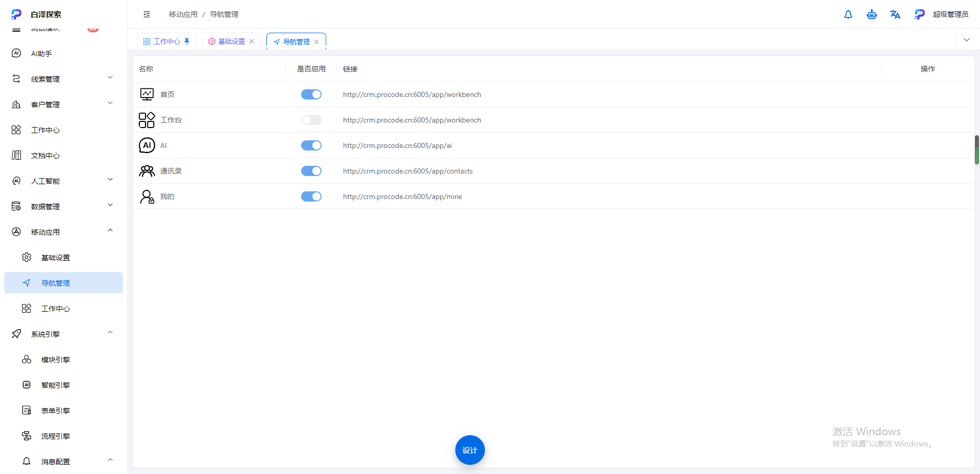Viewport: 980px width, 474px height.
Task: Collapse the 系统引擎 sidebar menu
Action: [x=63, y=334]
